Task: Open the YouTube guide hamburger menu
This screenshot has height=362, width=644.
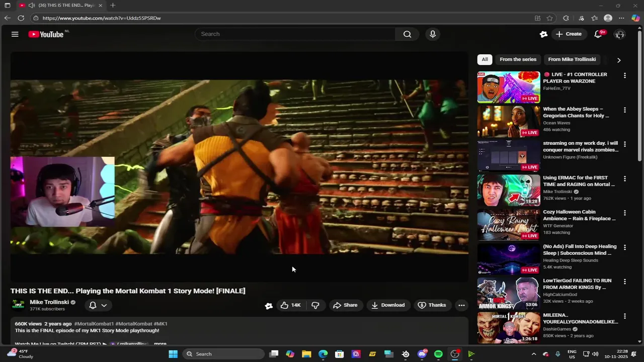Action: (15, 34)
